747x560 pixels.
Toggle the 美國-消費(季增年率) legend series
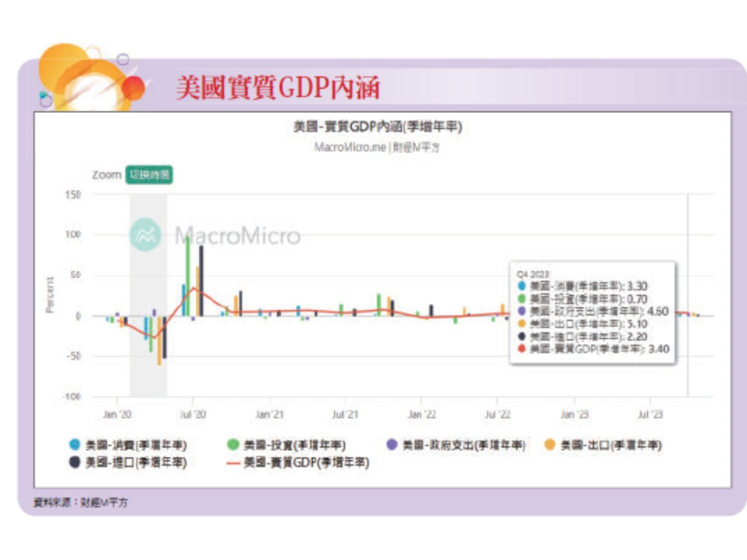[x=128, y=445]
